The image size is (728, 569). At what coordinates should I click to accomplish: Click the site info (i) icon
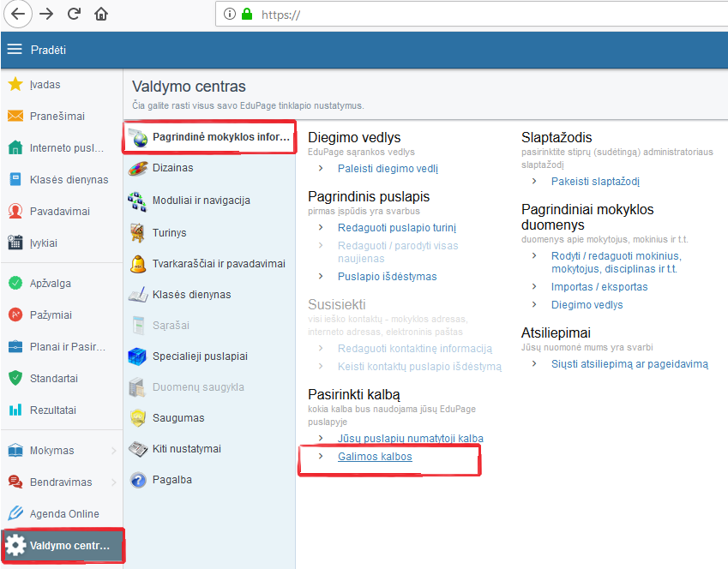pyautogui.click(x=229, y=14)
